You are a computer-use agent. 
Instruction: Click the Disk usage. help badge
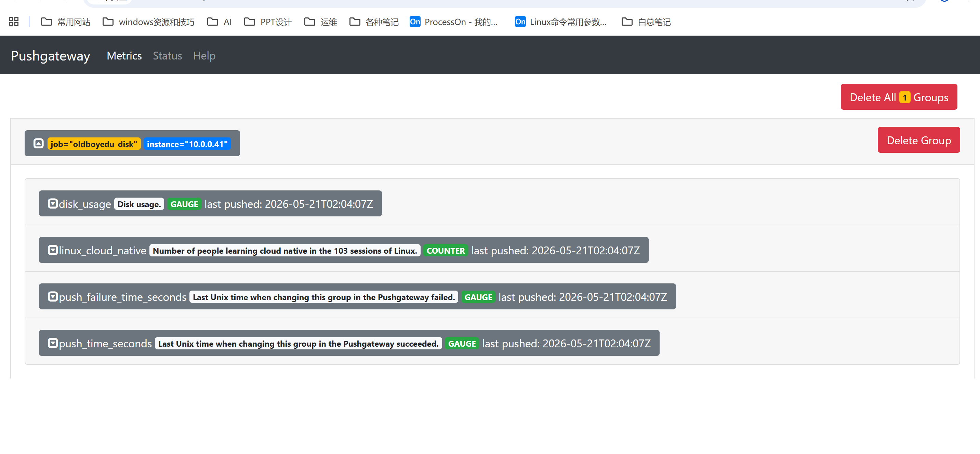[139, 204]
